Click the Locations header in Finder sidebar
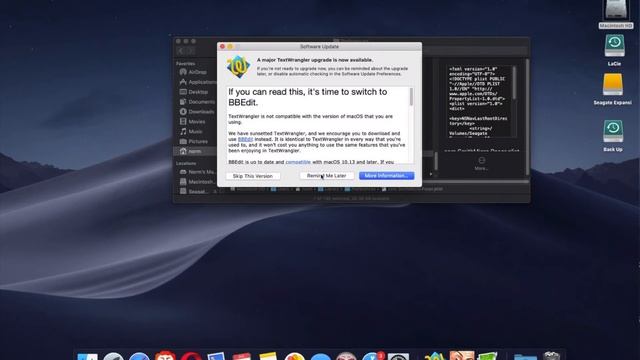 (186, 163)
